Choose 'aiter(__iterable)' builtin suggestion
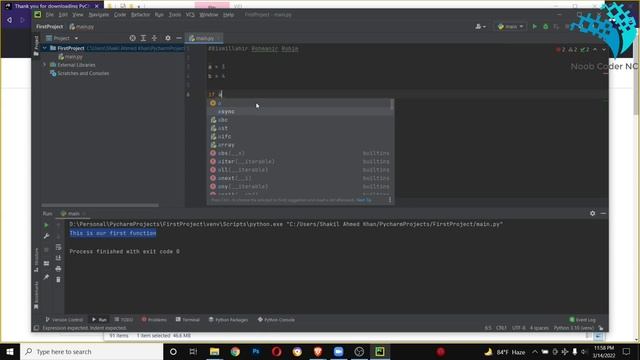The height and width of the screenshot is (360, 640). click(300, 162)
